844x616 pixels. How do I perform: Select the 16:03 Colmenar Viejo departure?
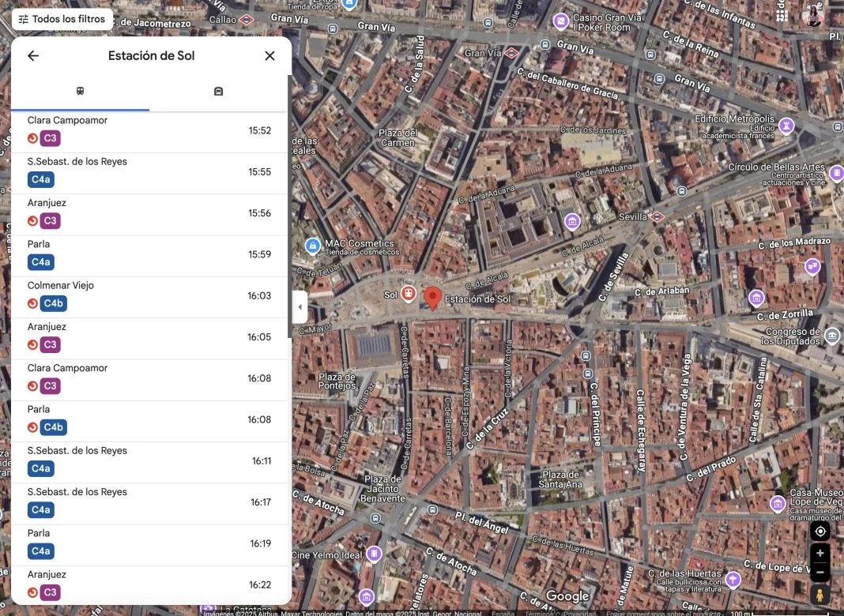pyautogui.click(x=149, y=296)
